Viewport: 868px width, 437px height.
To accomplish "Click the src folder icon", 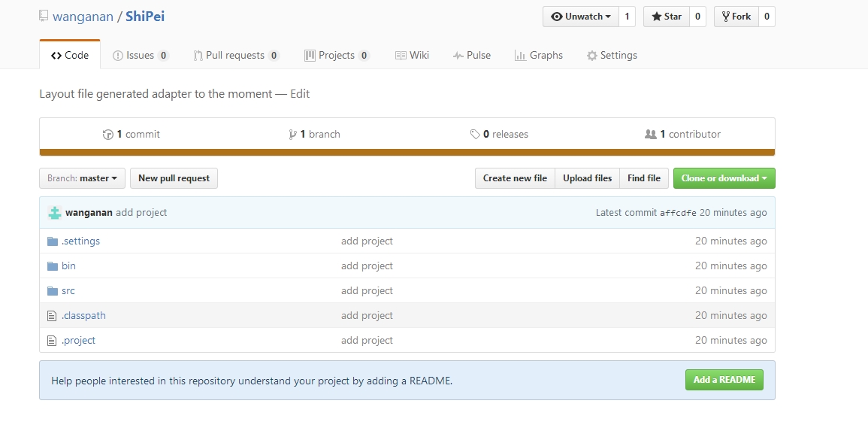I will [x=53, y=291].
